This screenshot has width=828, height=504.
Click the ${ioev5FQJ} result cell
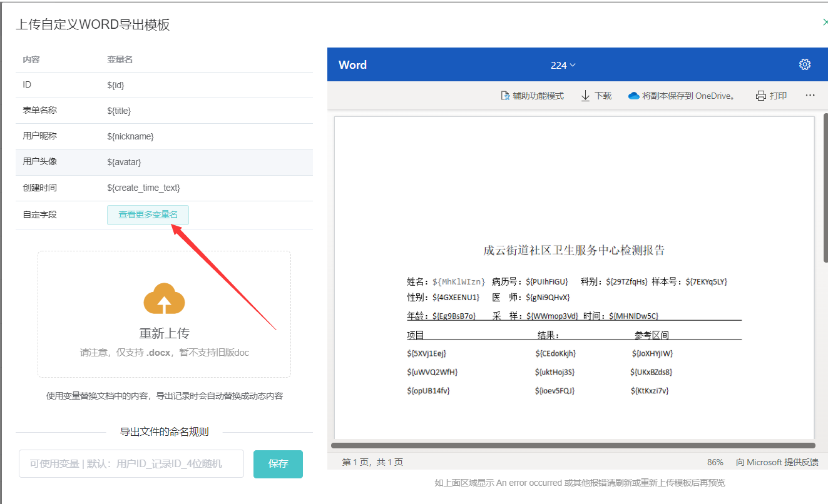click(x=555, y=391)
